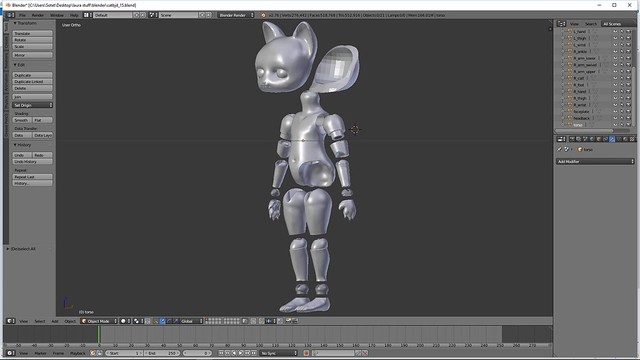Click the Blender logo beside version text
The image size is (640, 360).
pos(263,15)
